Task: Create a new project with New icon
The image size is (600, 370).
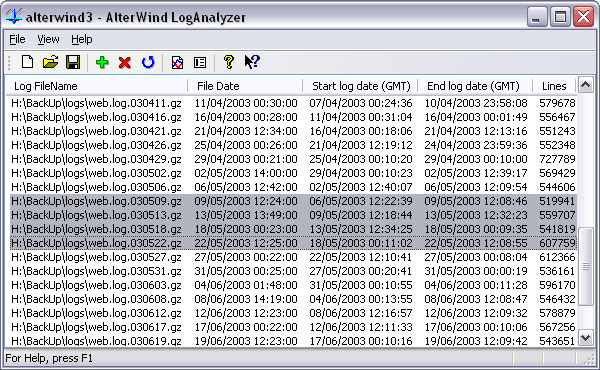Action: [27, 62]
